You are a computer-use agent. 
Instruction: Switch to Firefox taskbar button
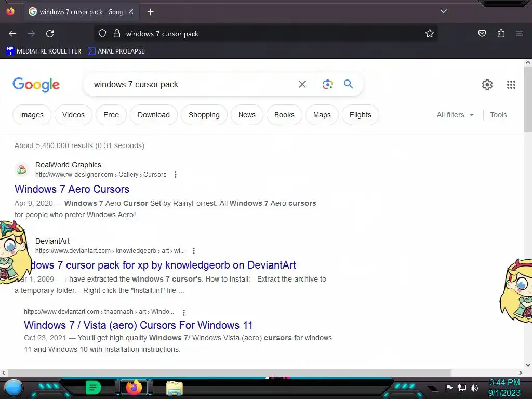134,388
